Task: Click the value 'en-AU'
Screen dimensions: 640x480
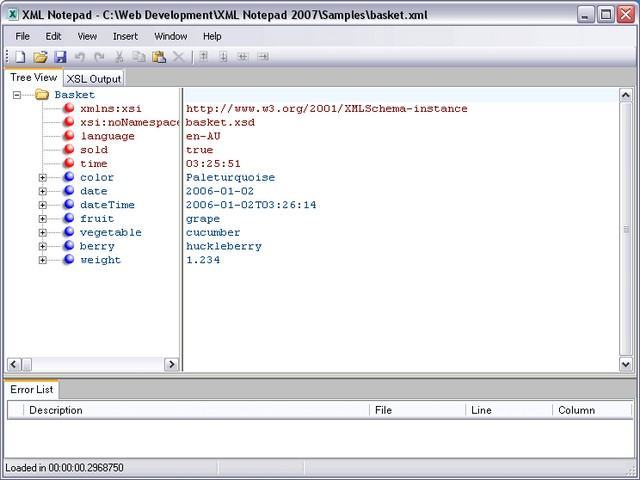Action: pos(203,136)
